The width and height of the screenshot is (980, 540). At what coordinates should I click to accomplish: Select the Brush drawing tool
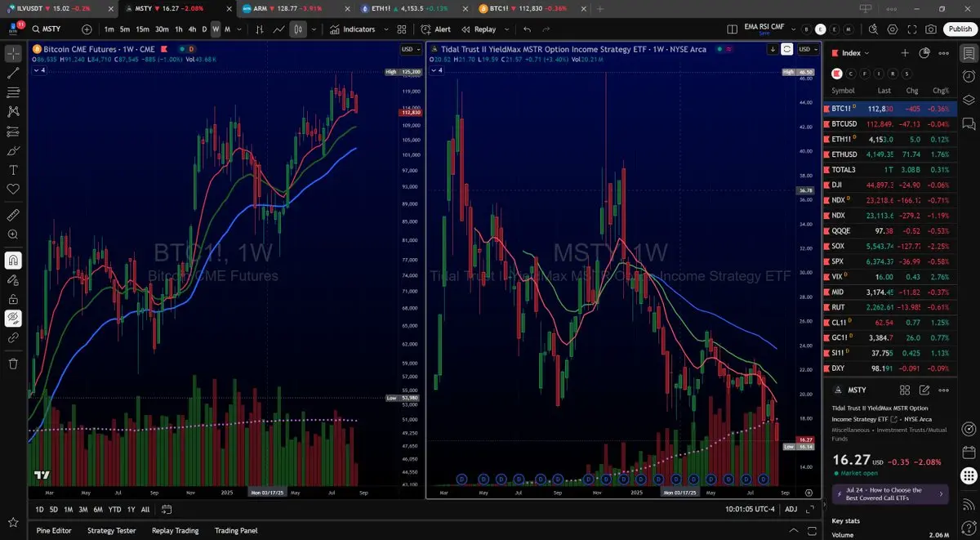click(13, 150)
